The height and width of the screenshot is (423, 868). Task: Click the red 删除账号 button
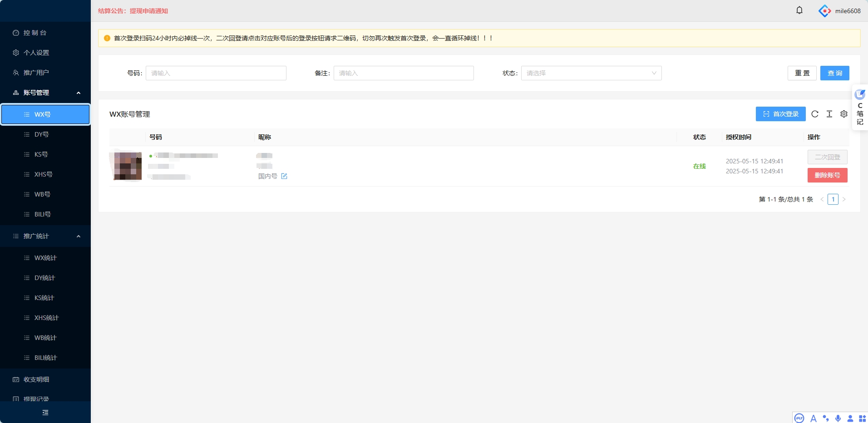(x=827, y=175)
